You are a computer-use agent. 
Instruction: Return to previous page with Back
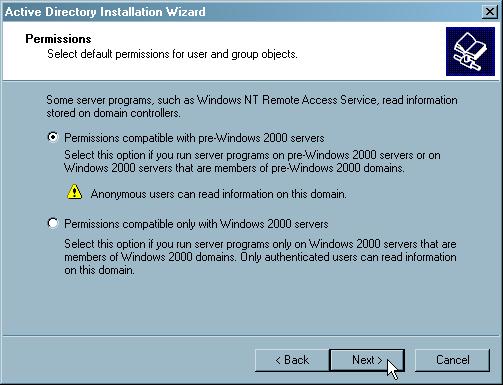[x=292, y=360]
